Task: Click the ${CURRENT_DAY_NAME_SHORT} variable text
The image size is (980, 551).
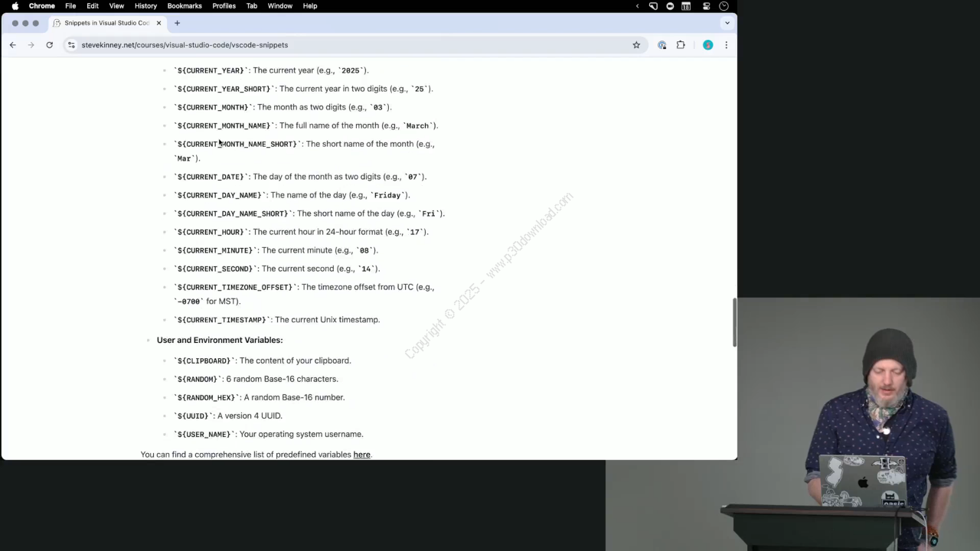Action: 234,214
